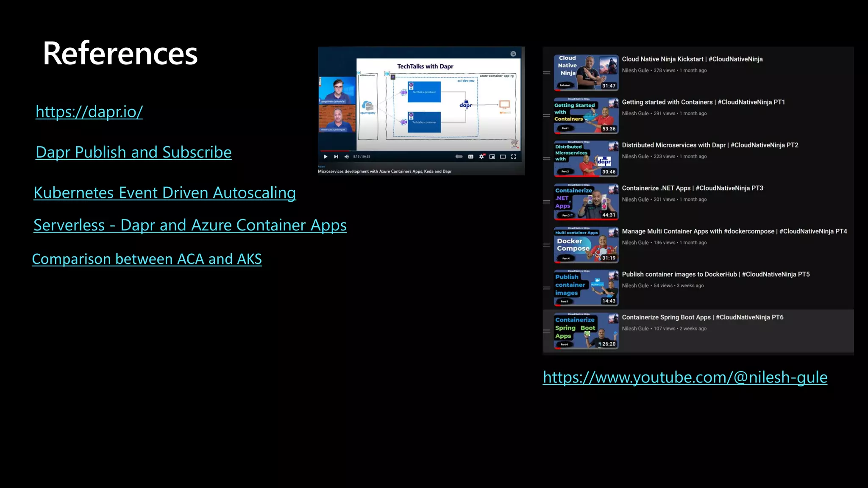Image resolution: width=868 pixels, height=488 pixels.
Task: Click Techtalks-consumer box in diagram
Action: (x=424, y=122)
